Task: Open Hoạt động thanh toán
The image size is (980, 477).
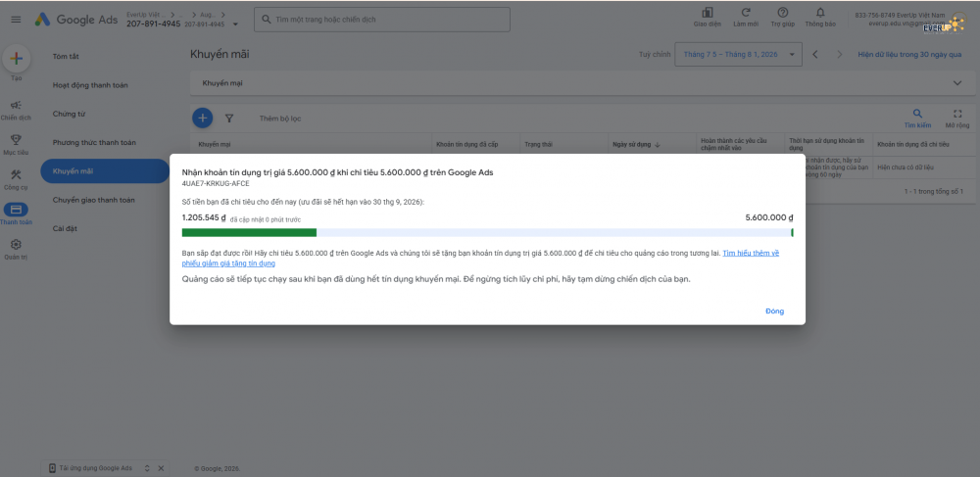Action: (x=90, y=85)
